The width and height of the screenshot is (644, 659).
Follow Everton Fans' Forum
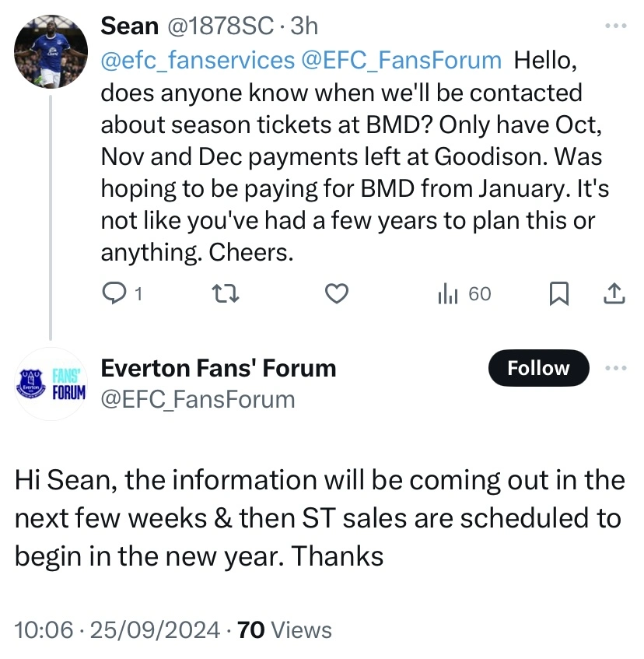coord(538,368)
